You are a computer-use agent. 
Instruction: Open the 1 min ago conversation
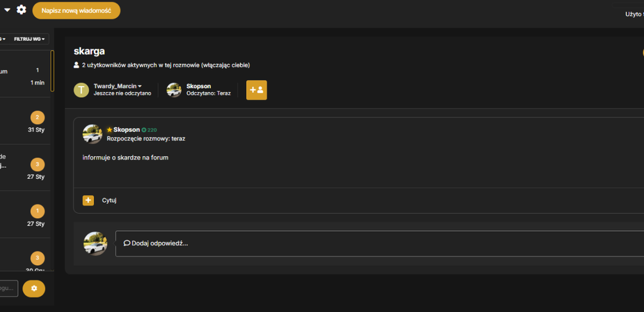(24, 74)
